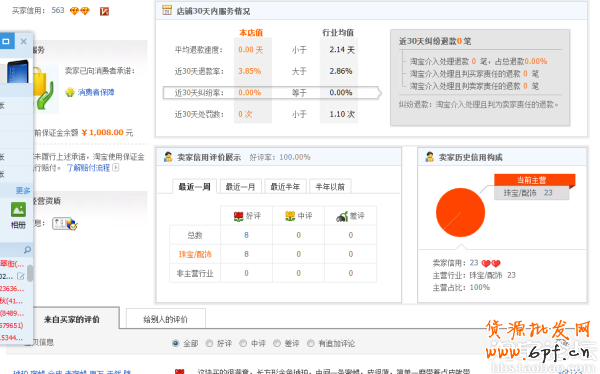The image size is (600, 374).
Task: Click the 差评 black flower icon
Action: point(342,216)
